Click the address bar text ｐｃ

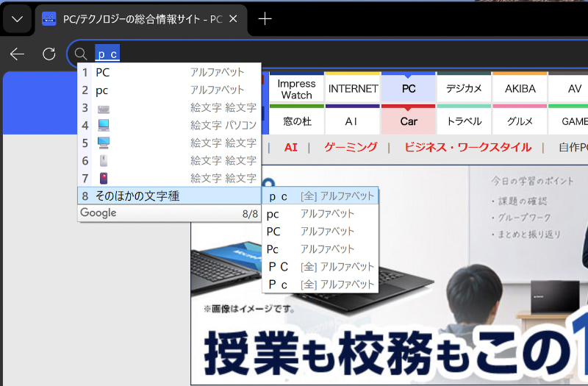107,54
